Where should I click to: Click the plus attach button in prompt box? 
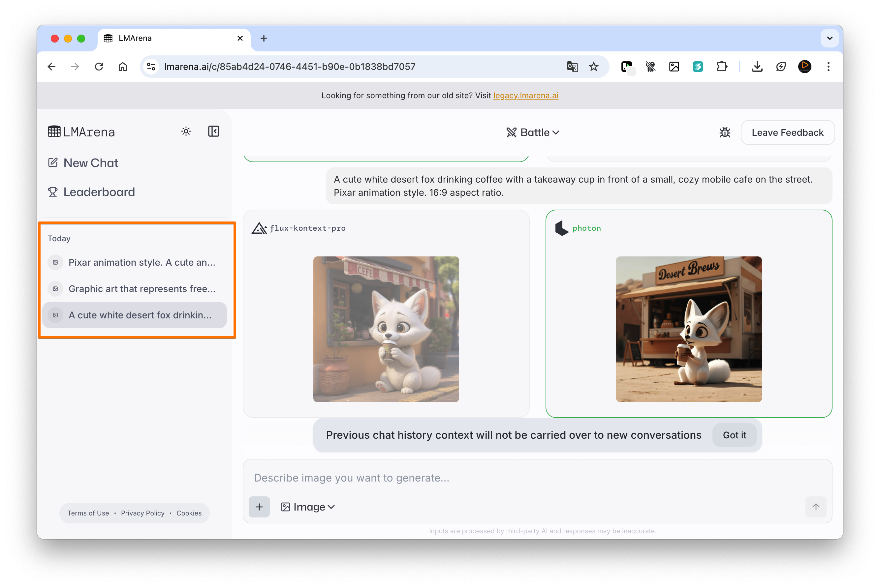point(259,507)
